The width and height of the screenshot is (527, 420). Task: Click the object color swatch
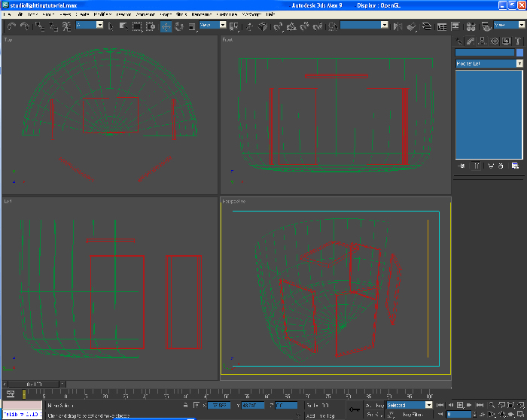pos(519,53)
